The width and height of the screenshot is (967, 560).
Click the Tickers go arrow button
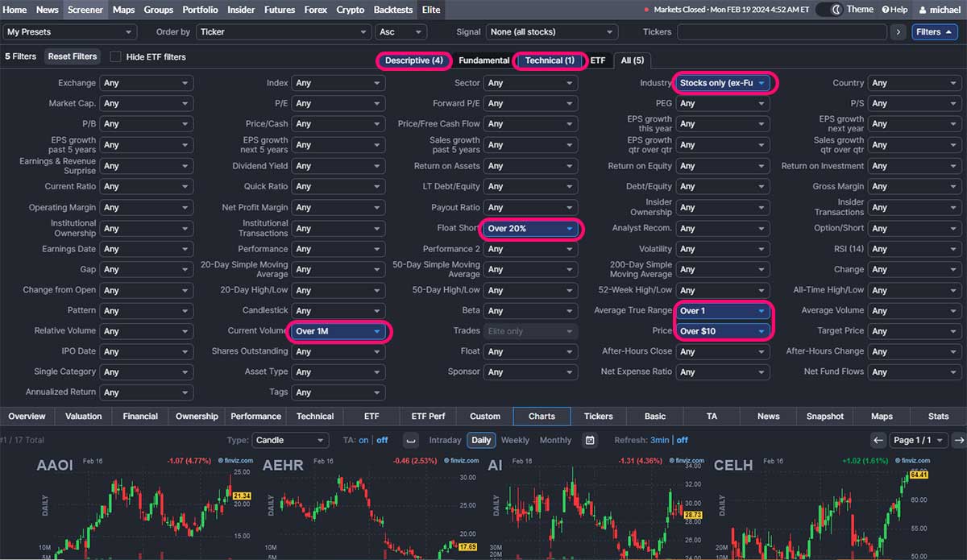click(898, 32)
